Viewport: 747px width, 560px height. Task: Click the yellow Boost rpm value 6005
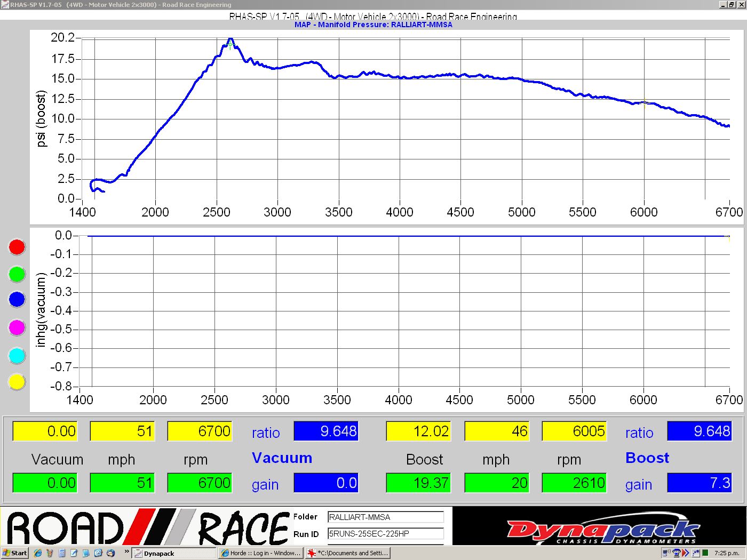(574, 431)
